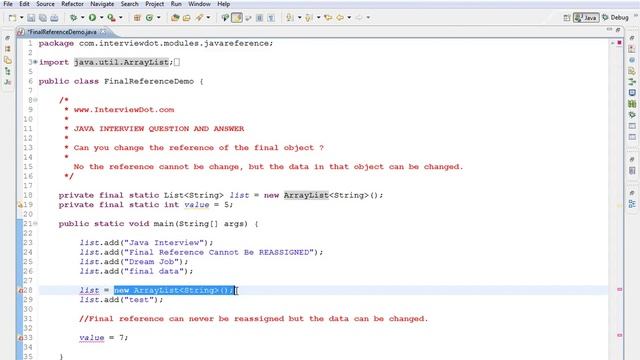Expand the folded import block on line 3
This screenshot has height=360, width=640.
(35, 62)
